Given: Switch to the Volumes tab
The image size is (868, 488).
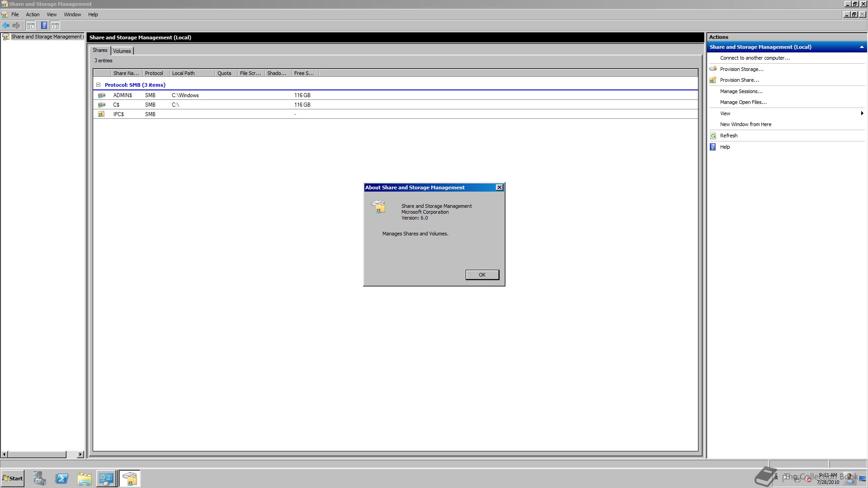Looking at the screenshot, I should tap(122, 51).
